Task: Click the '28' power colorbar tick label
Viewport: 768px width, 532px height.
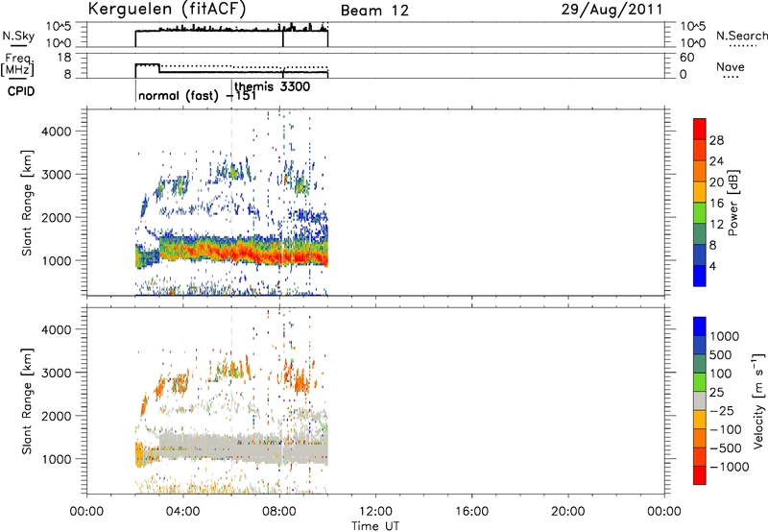Action: 716,140
